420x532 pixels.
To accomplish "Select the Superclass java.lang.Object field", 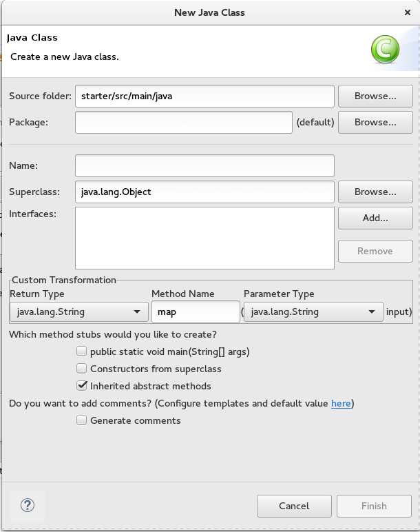I will click(204, 192).
